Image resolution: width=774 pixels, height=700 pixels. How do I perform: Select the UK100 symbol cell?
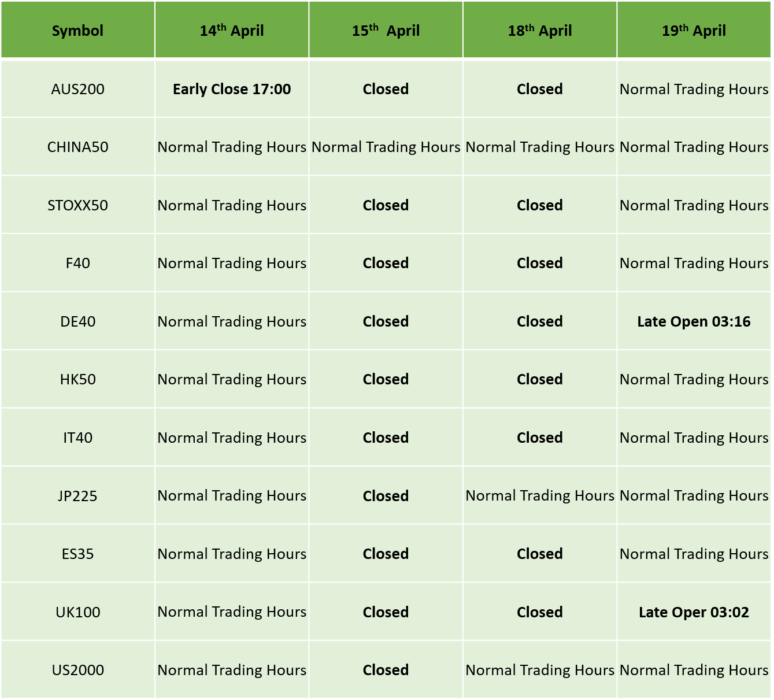77,612
